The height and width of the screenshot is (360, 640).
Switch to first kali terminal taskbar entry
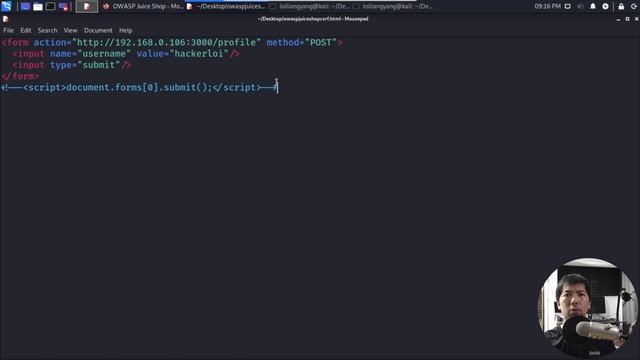click(309, 7)
